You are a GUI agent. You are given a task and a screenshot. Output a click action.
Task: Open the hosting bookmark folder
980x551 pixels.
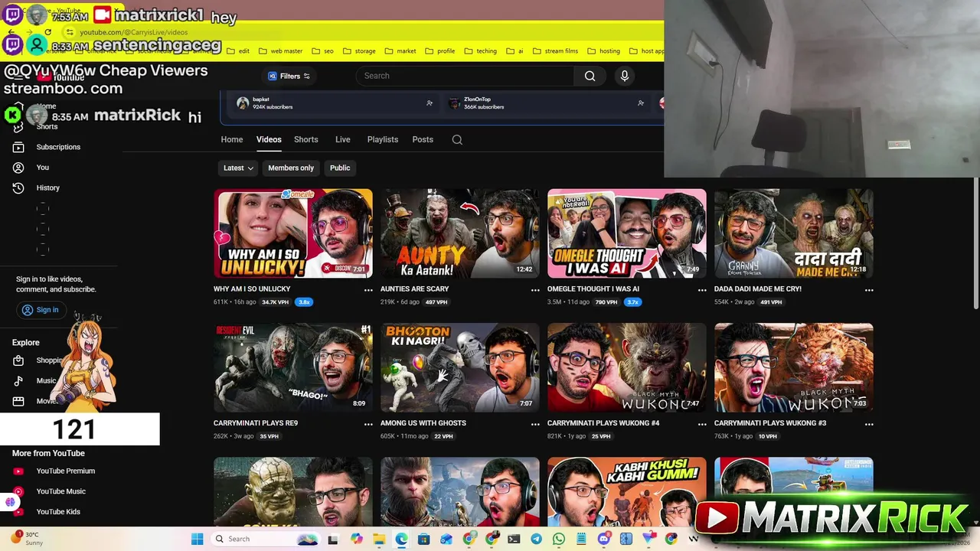603,51
